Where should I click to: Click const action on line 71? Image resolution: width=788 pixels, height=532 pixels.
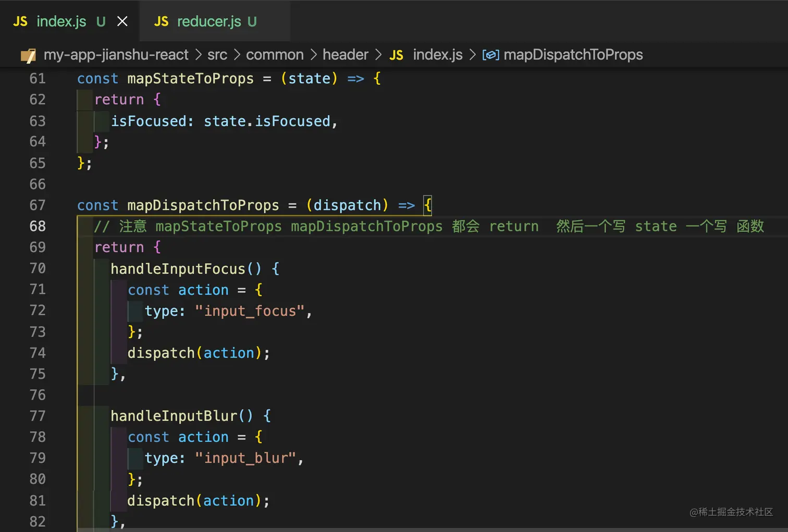point(178,290)
